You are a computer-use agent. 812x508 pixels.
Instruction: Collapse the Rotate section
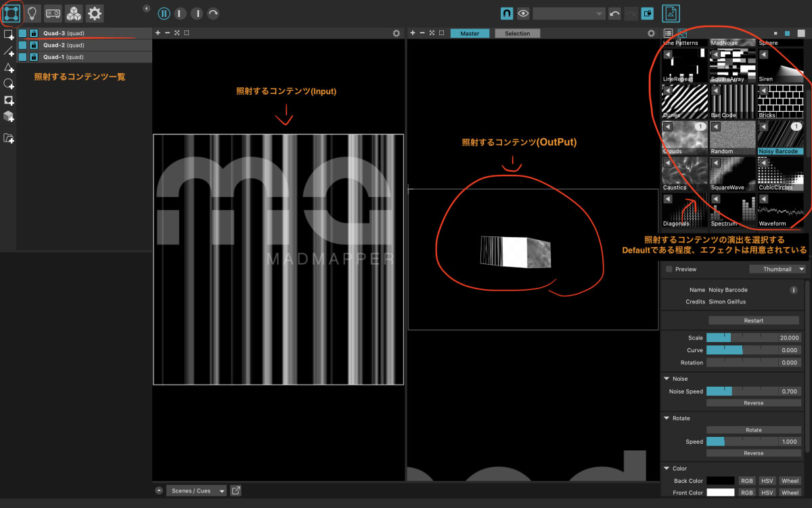pyautogui.click(x=666, y=418)
